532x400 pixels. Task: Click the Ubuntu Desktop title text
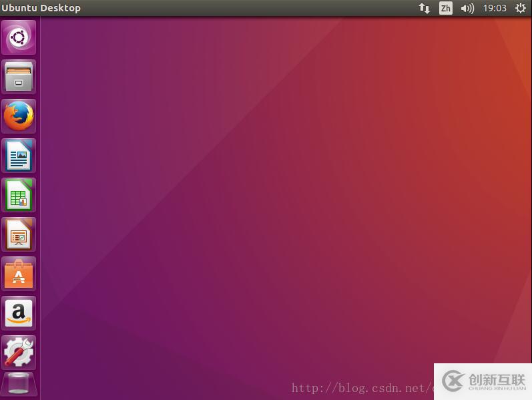pyautogui.click(x=41, y=8)
